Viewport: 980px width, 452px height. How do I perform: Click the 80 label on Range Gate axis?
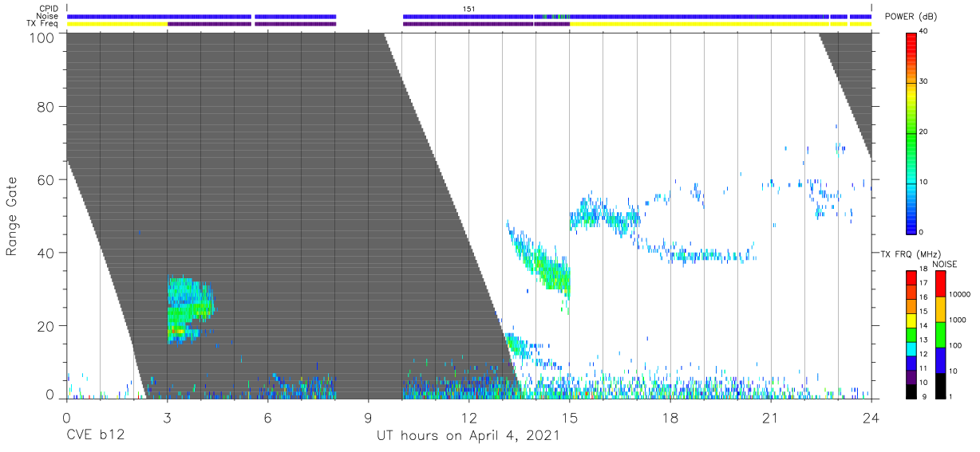(47, 107)
